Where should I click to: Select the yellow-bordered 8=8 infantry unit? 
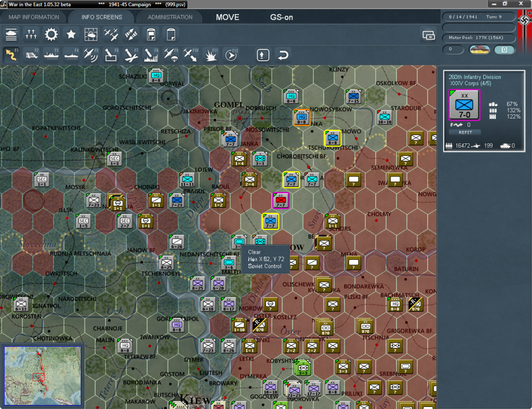tap(332, 138)
